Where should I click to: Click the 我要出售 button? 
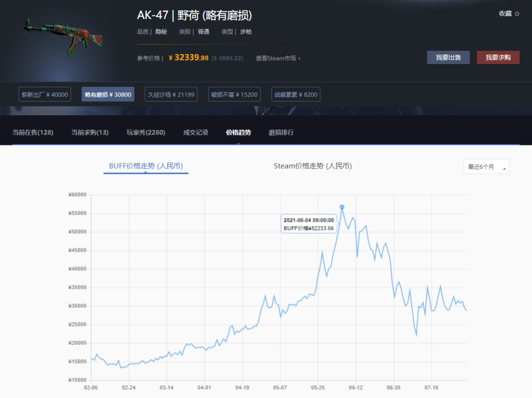[x=448, y=57]
